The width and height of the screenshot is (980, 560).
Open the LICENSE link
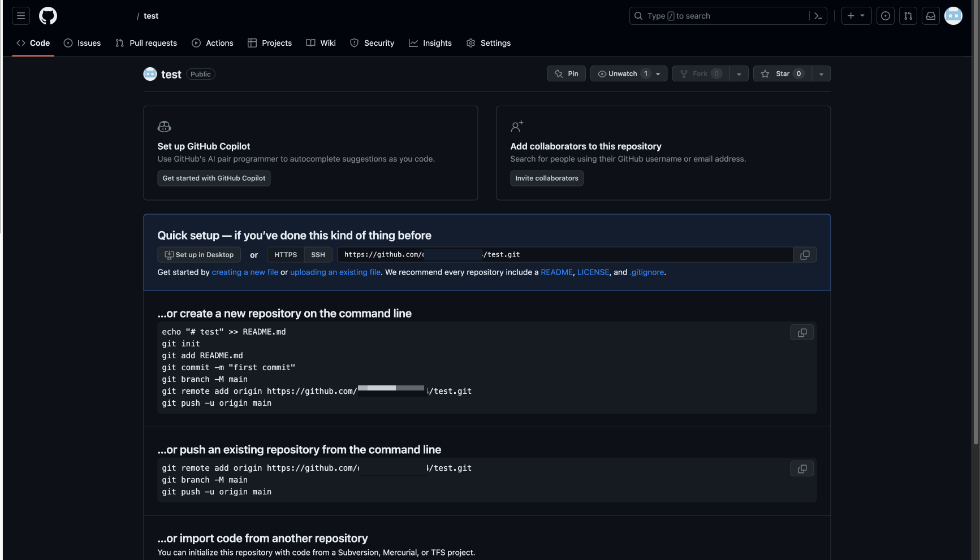pyautogui.click(x=593, y=272)
